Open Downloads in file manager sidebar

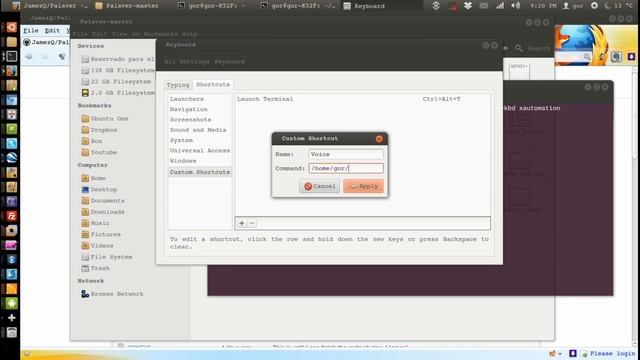[x=103, y=212]
